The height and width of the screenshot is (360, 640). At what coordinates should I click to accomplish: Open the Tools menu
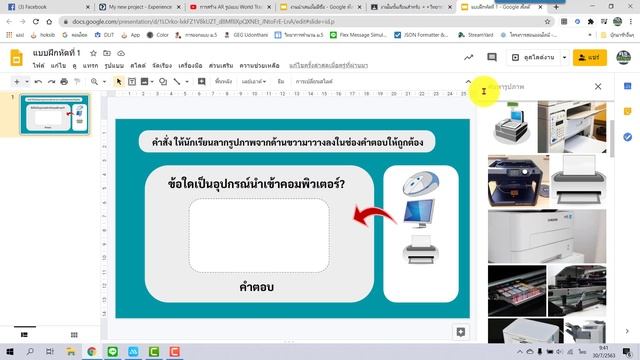pos(190,66)
